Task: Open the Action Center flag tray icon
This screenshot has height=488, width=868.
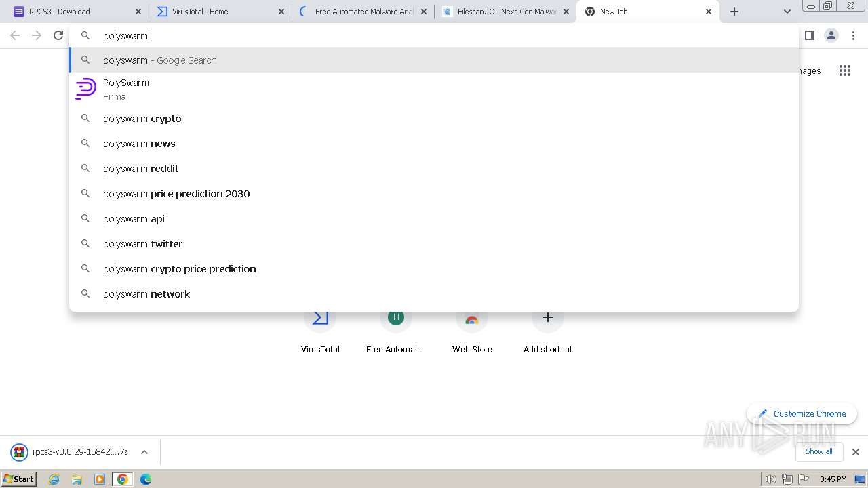Action: tap(804, 479)
